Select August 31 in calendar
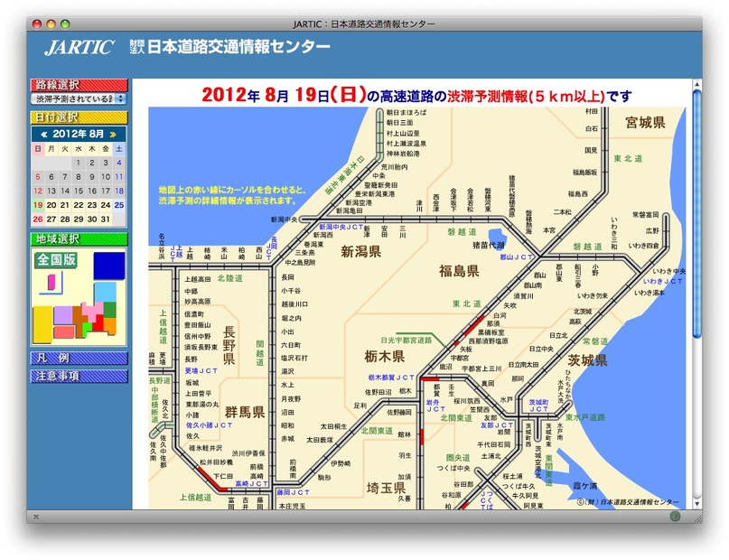729x560 pixels. click(106, 219)
